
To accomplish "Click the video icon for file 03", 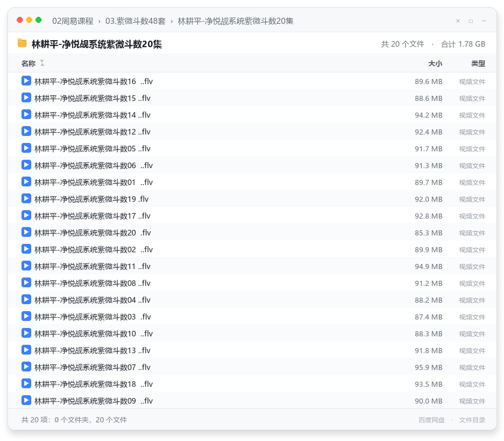I will 26,316.
